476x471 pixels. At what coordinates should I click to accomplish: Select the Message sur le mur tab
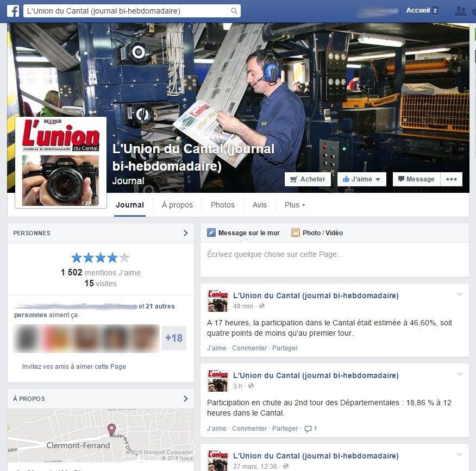[243, 233]
